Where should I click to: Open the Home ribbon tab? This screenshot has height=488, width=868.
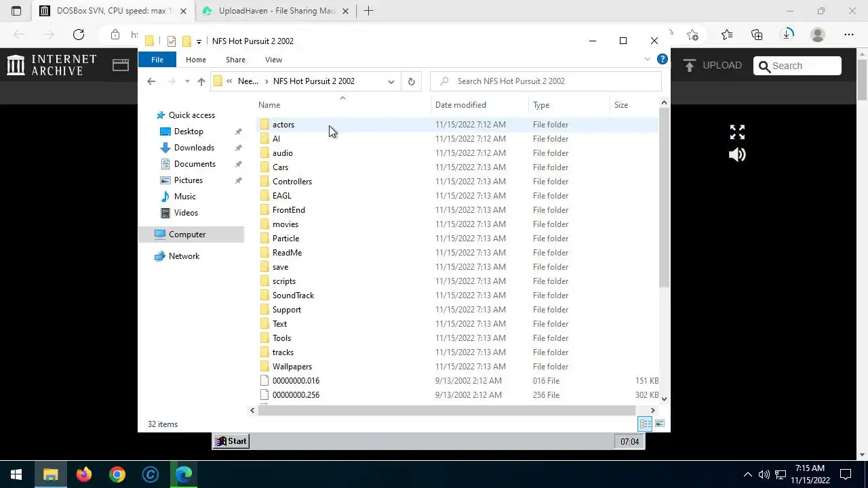[196, 60]
